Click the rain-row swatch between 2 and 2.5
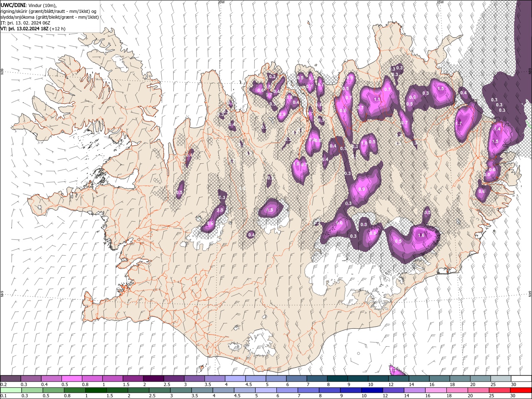This screenshot has height=399, width=532. pyautogui.click(x=138, y=390)
